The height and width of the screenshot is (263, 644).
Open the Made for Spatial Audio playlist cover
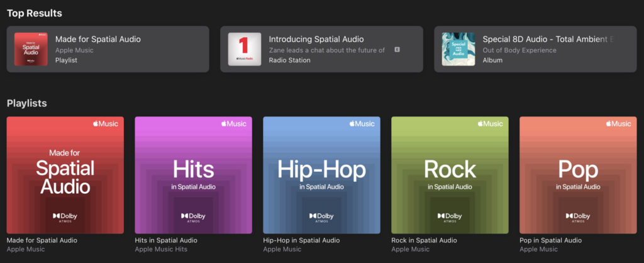click(65, 175)
